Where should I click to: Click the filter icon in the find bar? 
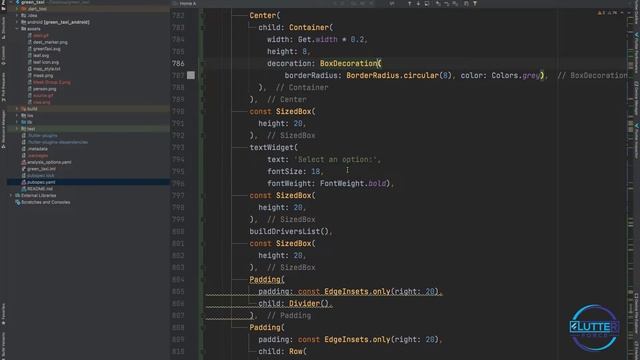475,4
